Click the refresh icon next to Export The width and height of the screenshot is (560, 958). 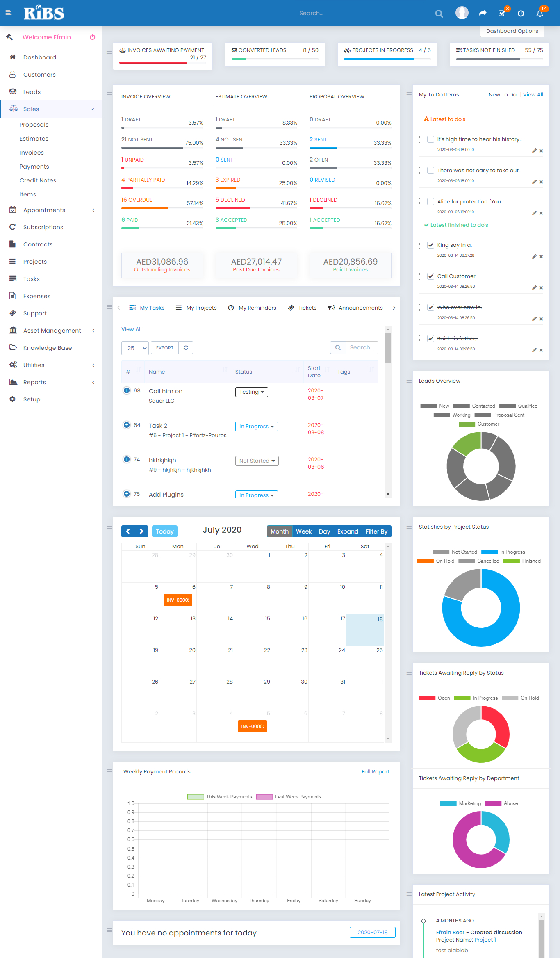[186, 348]
